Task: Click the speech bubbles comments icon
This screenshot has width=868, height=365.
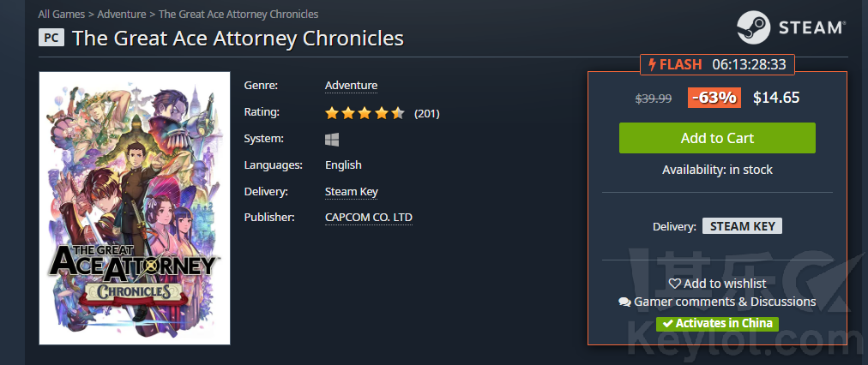Action: click(624, 302)
